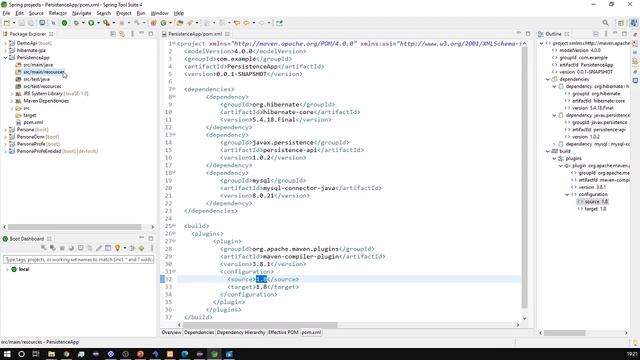640x360 pixels.
Task: Collapse the build node in Outline
Action: pos(548,151)
